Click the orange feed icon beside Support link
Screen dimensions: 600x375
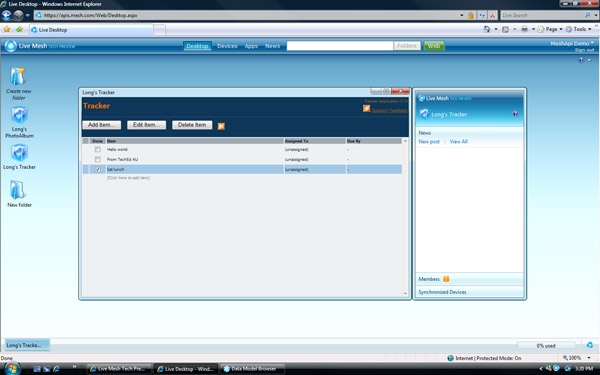pyautogui.click(x=366, y=109)
